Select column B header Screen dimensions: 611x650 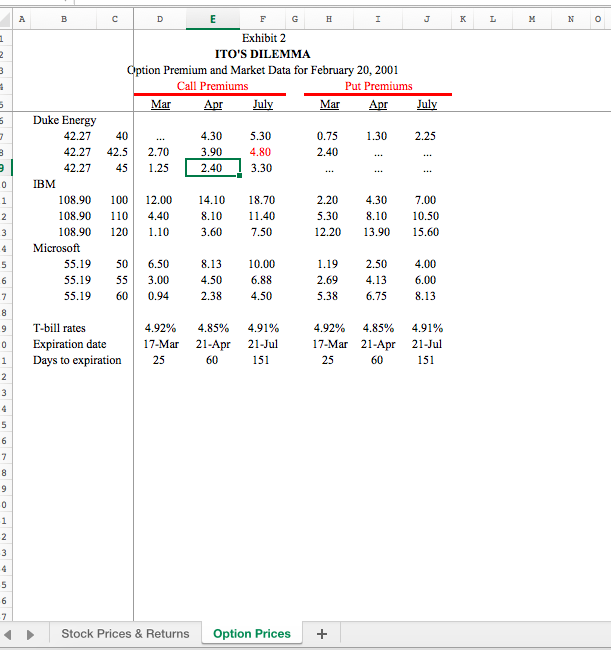coord(64,19)
